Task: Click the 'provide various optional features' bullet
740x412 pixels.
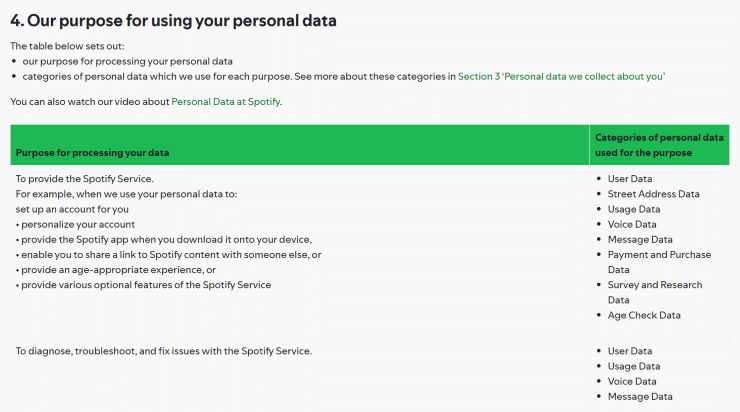Action: click(x=146, y=285)
